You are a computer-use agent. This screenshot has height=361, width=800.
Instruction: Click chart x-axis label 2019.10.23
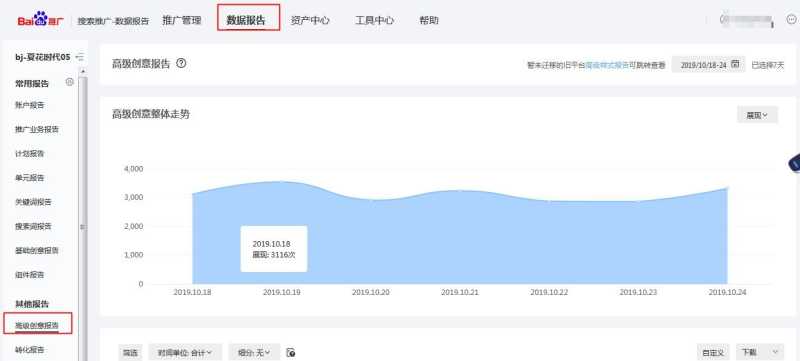(638, 293)
